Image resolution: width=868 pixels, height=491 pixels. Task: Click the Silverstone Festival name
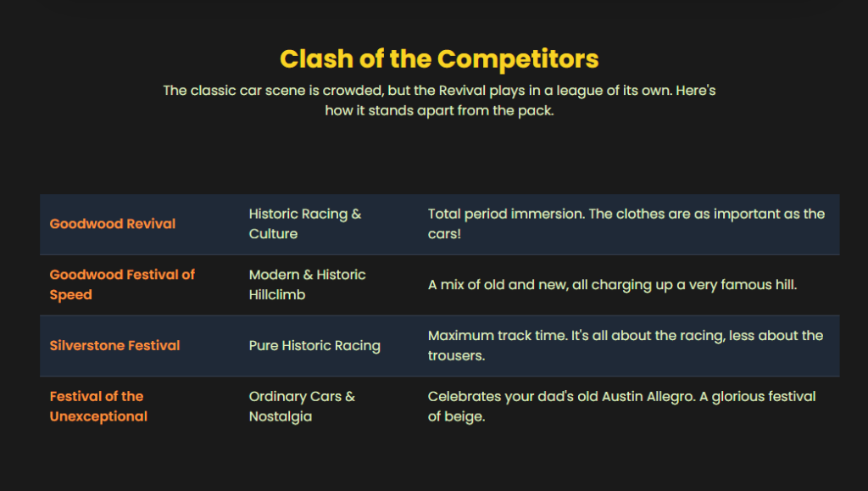(x=114, y=345)
